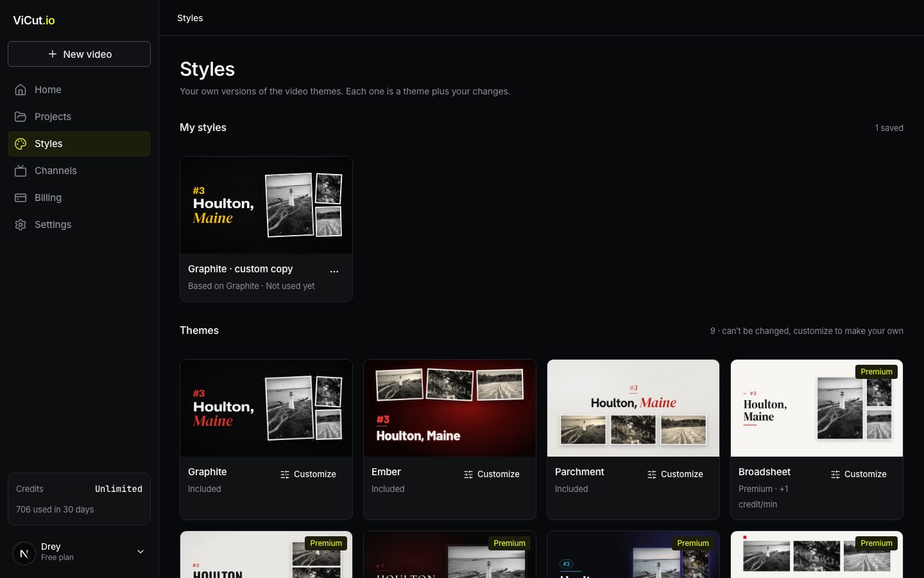The image size is (924, 578).
Task: Open Billing page
Action: 79,198
